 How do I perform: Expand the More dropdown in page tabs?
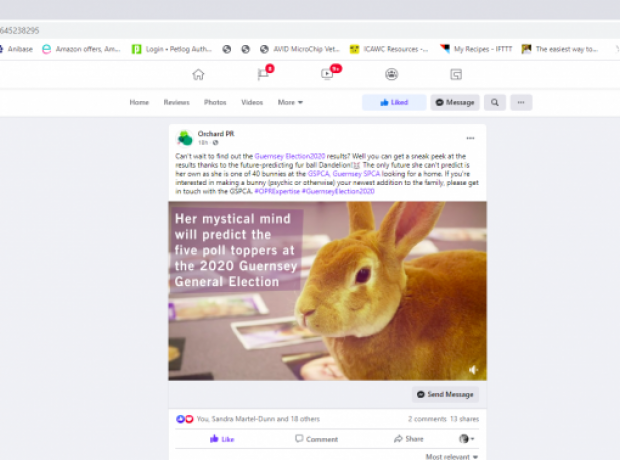[x=290, y=102]
